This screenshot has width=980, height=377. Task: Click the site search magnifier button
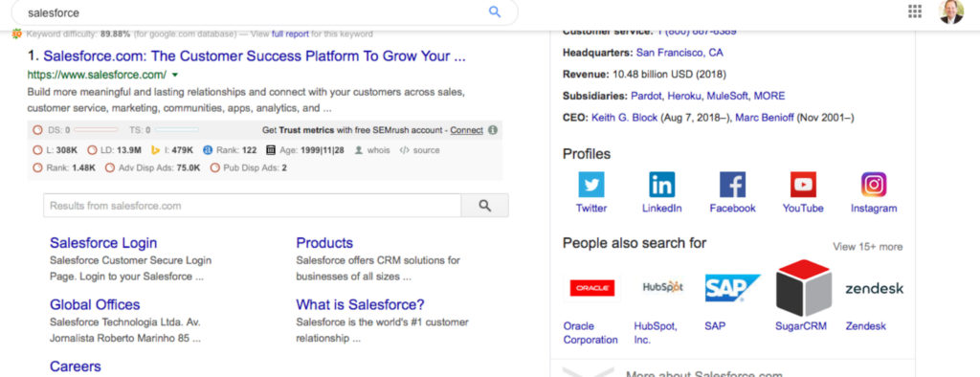click(x=484, y=206)
